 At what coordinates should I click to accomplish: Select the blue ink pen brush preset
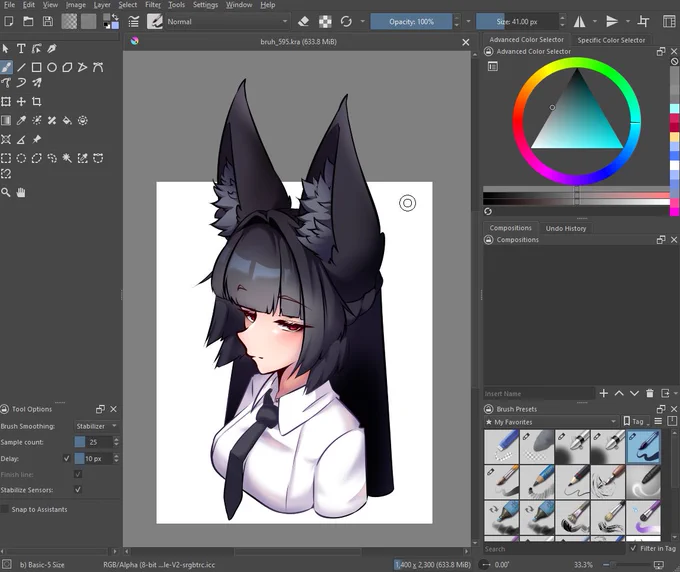tap(644, 447)
